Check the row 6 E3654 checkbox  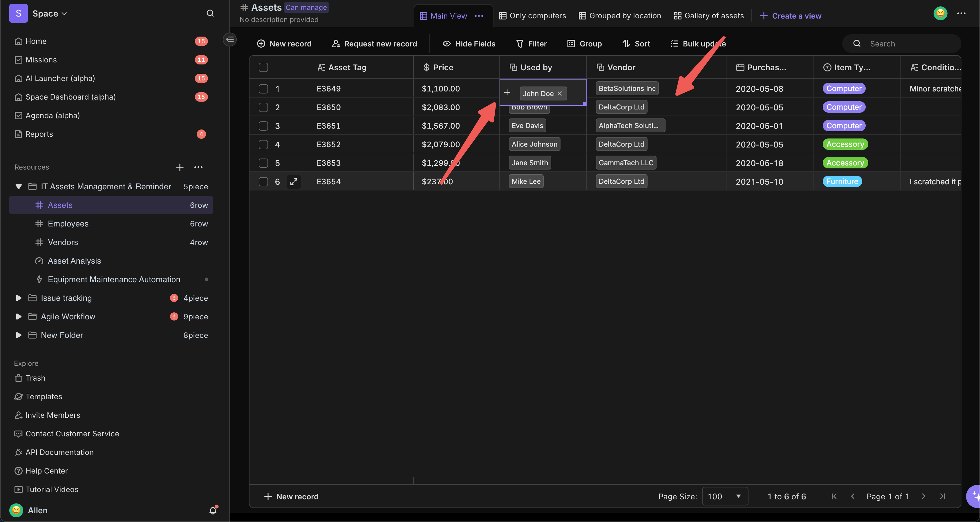point(263,182)
